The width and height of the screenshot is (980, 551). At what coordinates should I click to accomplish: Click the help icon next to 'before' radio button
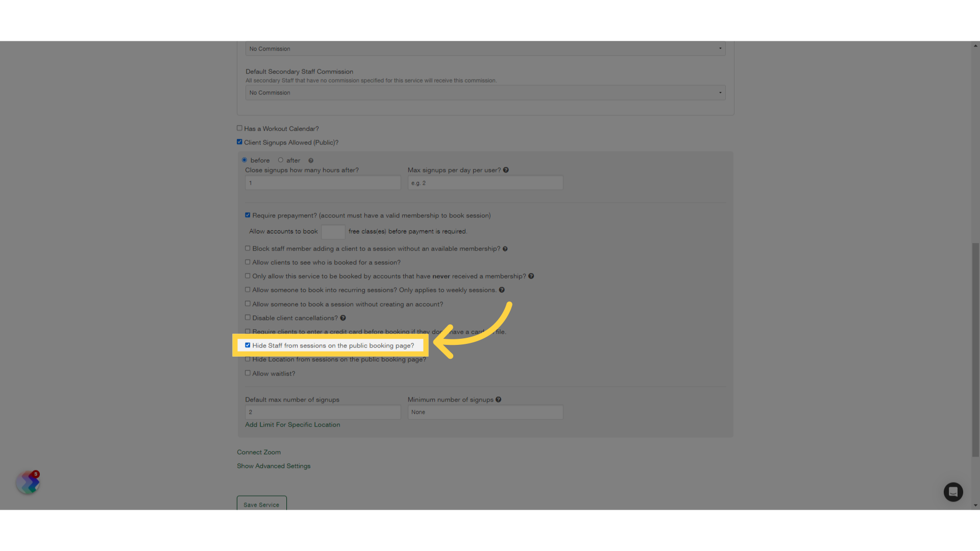click(310, 160)
